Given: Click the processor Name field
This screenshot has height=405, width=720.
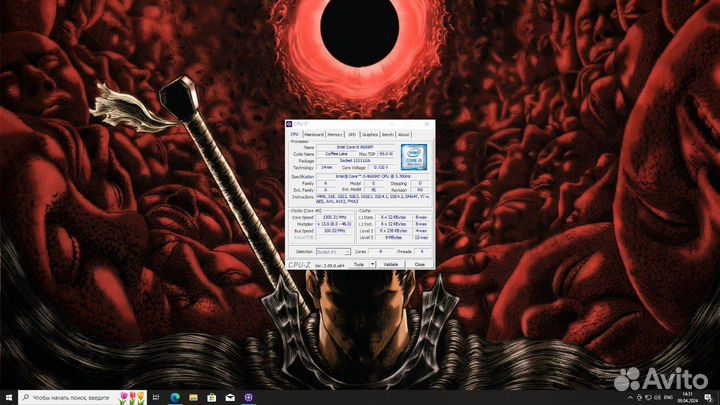Looking at the screenshot, I should click(355, 147).
